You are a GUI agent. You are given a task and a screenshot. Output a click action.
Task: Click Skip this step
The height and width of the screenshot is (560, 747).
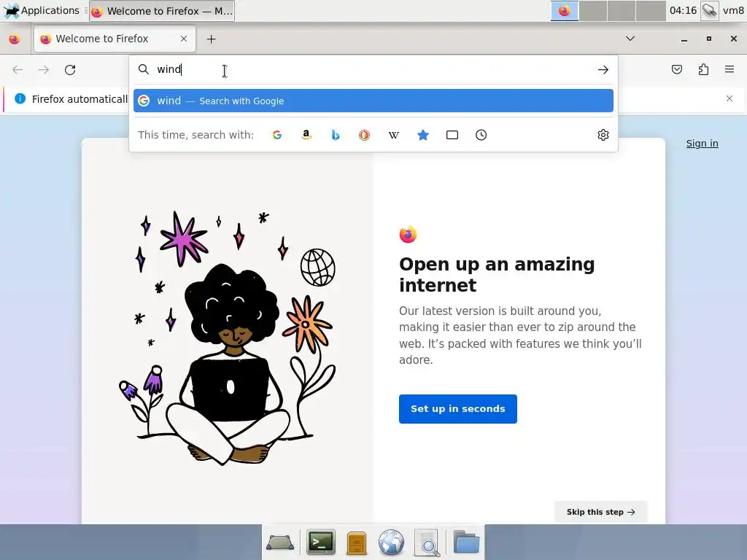[x=601, y=512]
